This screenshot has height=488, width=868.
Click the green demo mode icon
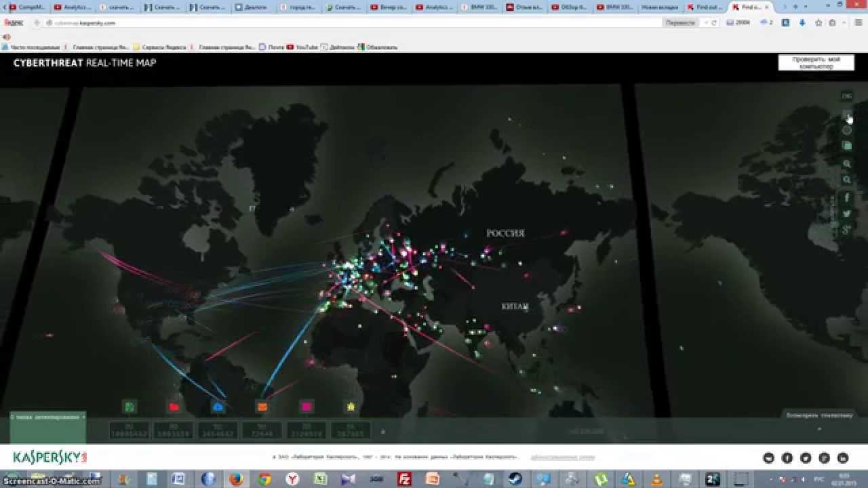[847, 146]
